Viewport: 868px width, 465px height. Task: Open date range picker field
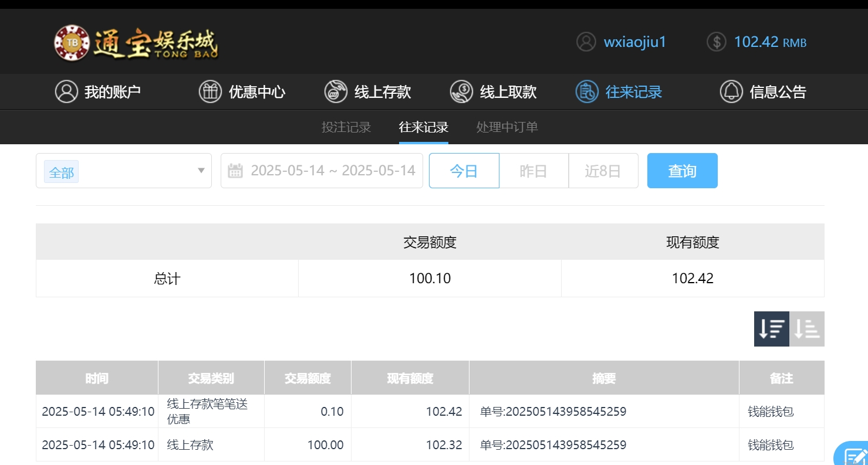pos(332,171)
